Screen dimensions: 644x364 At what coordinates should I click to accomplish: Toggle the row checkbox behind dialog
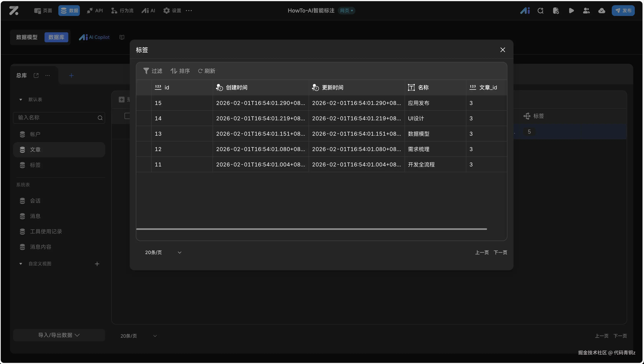[x=127, y=116]
